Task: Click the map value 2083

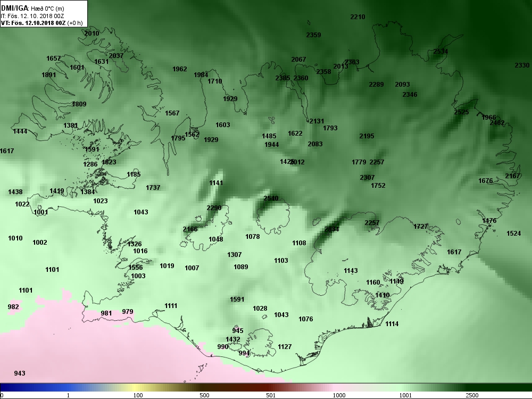Action: [315, 144]
